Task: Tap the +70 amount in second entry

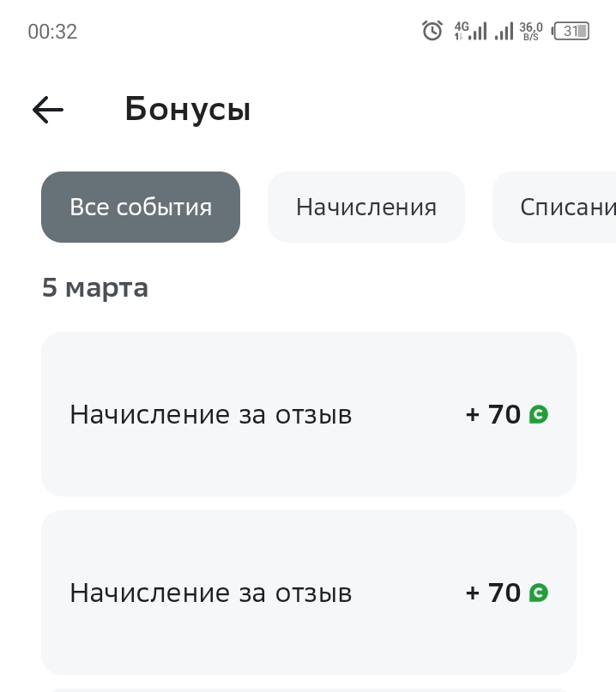Action: [493, 593]
